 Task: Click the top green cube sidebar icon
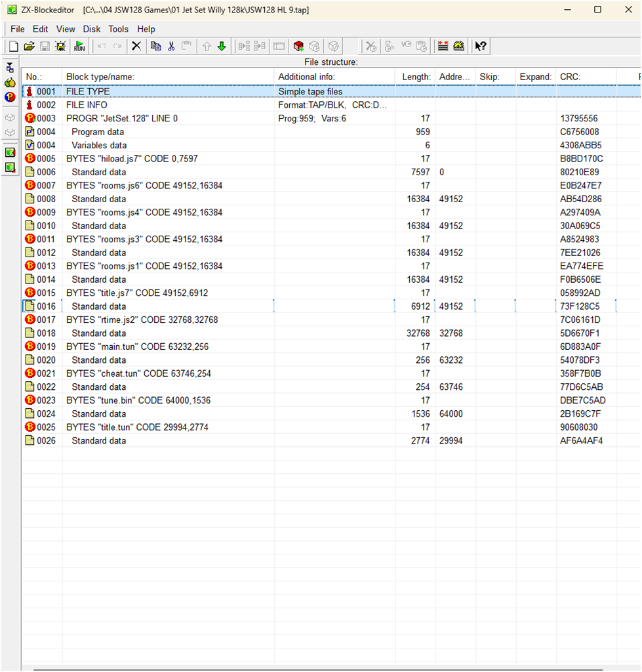point(10,152)
